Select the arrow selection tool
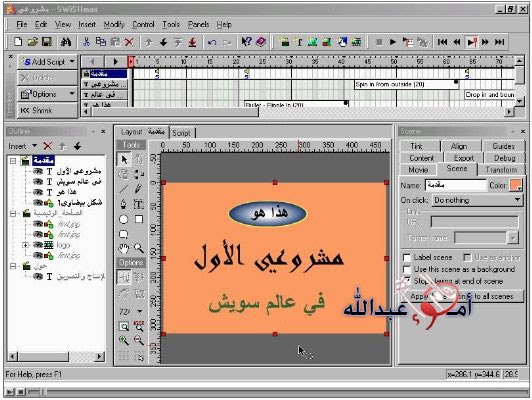532x400 pixels. 124,159
